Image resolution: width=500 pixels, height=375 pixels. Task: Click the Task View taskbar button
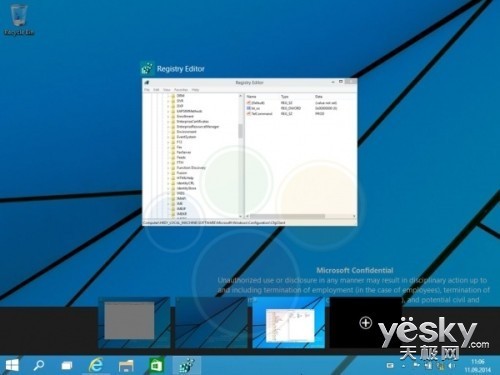(x=67, y=366)
